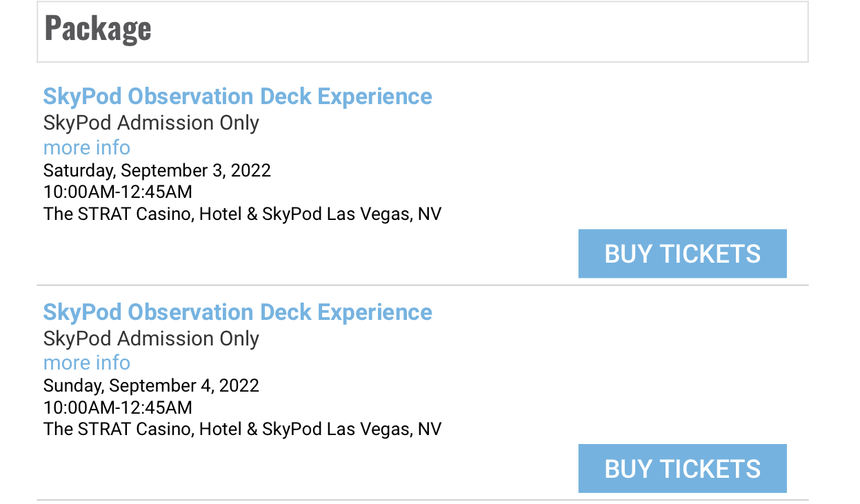Click the Sunday listing's 10:00AM-12:45AM time
The height and width of the screenshot is (504, 860).
(x=117, y=407)
